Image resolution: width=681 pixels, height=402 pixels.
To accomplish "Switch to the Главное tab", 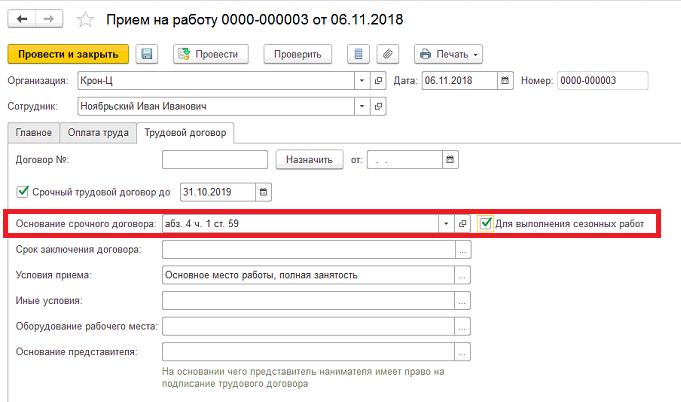I will [x=33, y=133].
